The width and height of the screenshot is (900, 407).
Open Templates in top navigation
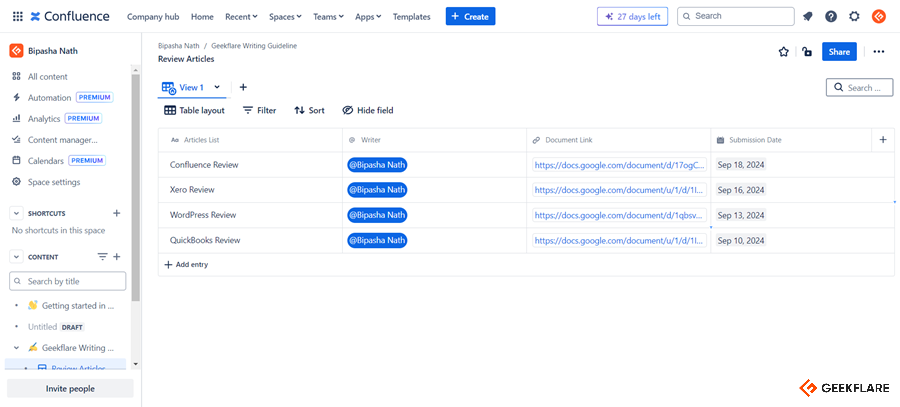click(412, 17)
